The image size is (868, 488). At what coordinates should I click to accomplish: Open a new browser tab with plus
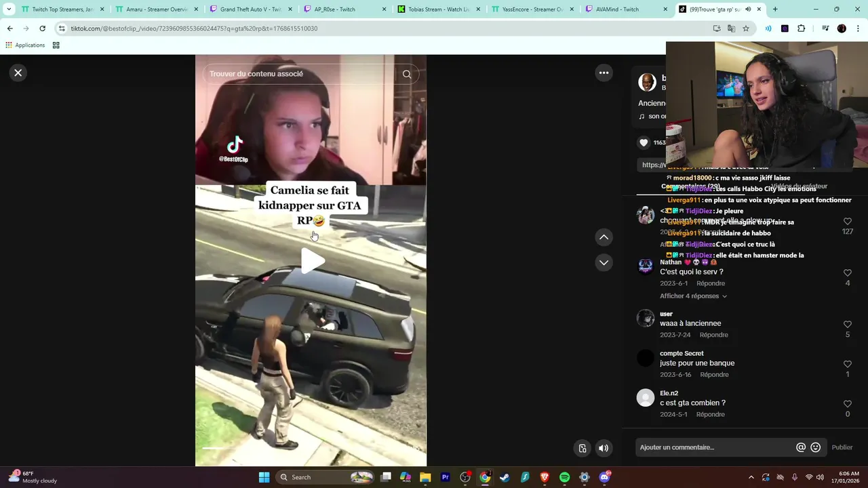click(775, 9)
